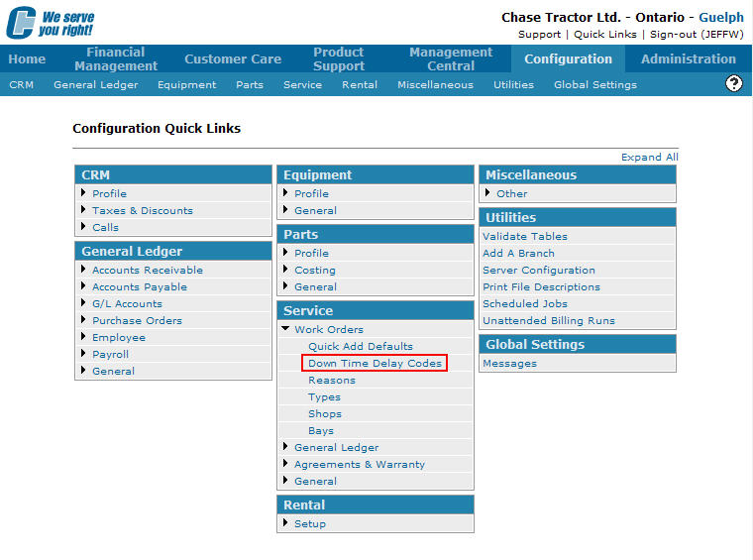Open Global Settings submenu item
753x560 pixels.
tap(595, 85)
